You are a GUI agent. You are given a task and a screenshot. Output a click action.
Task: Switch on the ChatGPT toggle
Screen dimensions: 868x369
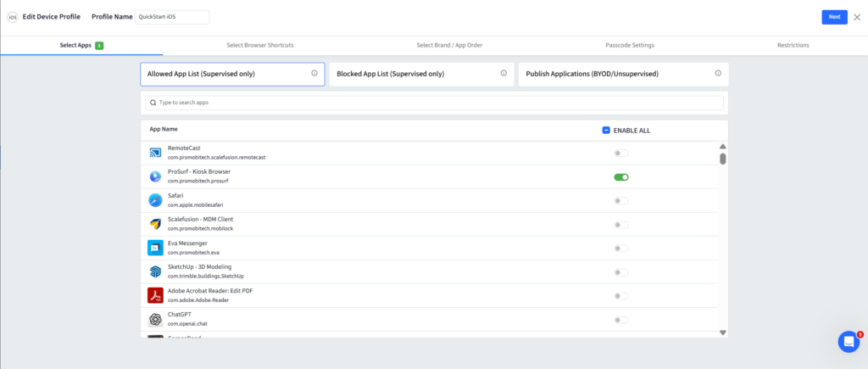(x=621, y=320)
